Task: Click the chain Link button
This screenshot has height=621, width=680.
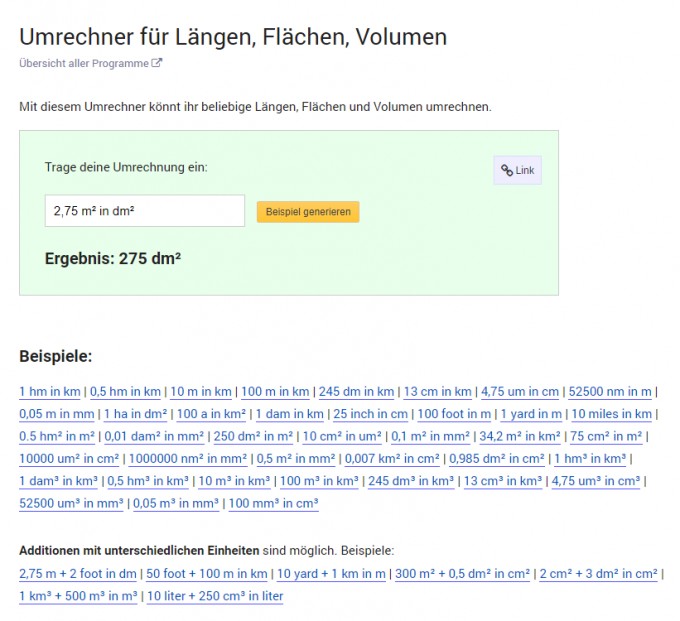Action: [x=517, y=170]
